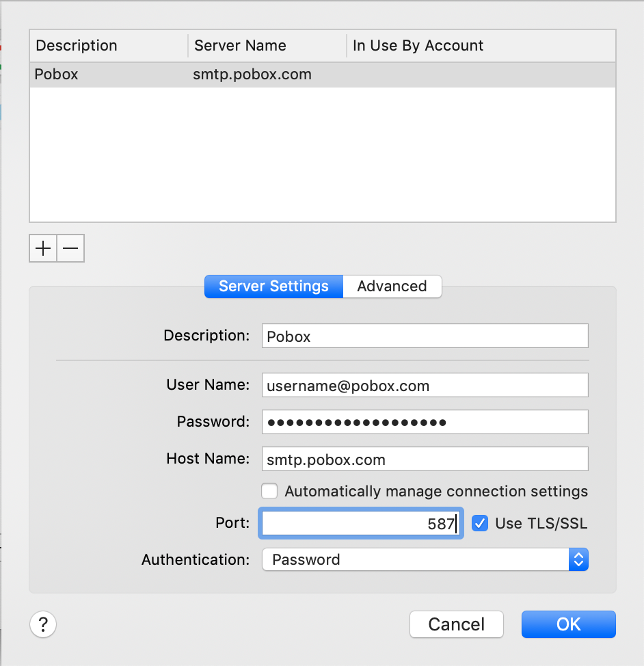Image resolution: width=644 pixels, height=666 pixels.
Task: Add a new SMTP server with plus button
Action: [x=43, y=248]
